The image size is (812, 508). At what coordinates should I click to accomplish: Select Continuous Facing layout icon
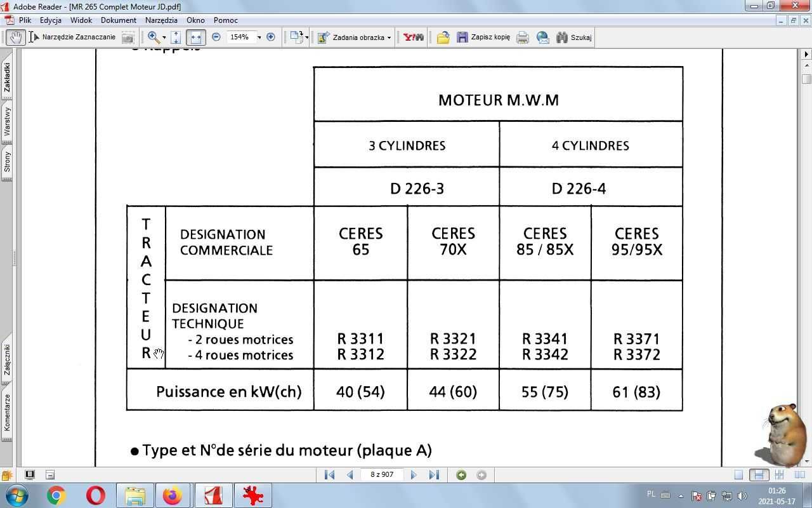point(780,474)
